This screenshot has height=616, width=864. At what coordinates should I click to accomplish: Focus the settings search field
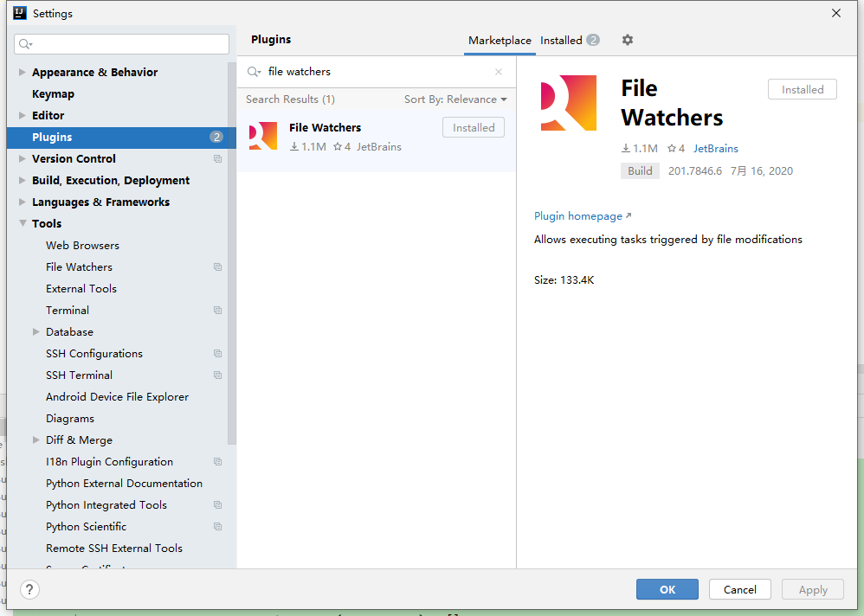point(122,44)
